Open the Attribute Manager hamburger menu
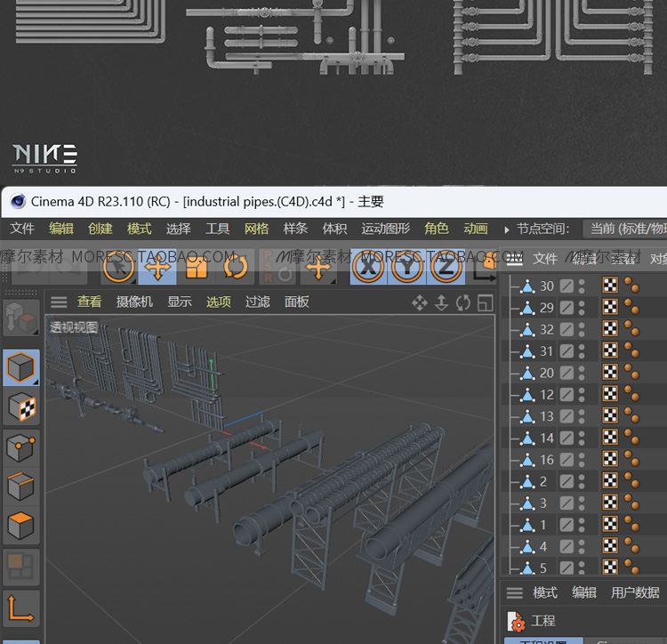 pyautogui.click(x=514, y=592)
